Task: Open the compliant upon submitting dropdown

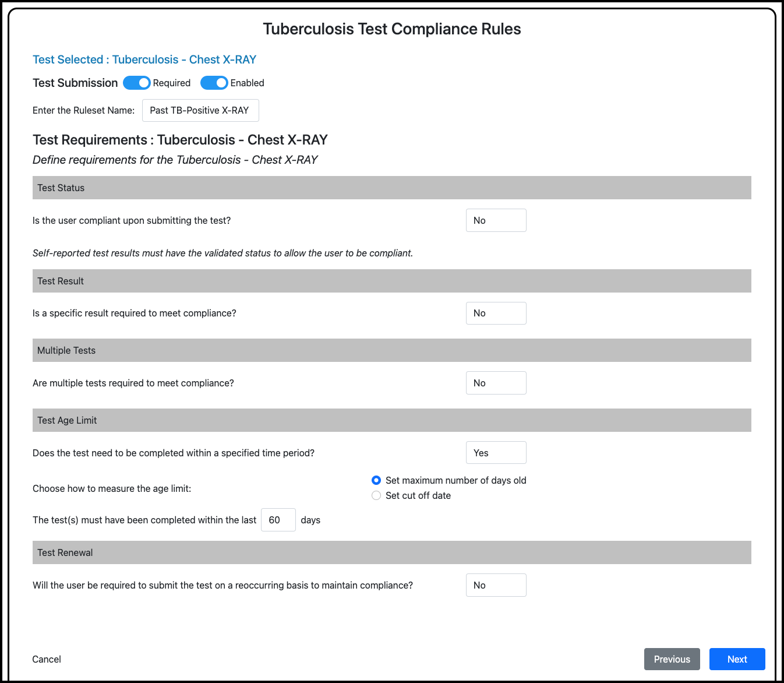Action: (496, 220)
